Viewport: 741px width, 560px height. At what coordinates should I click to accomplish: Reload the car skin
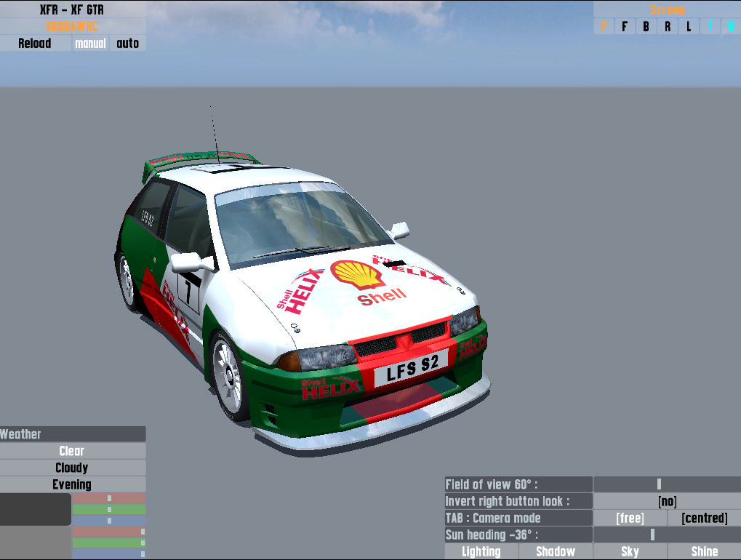coord(35,43)
